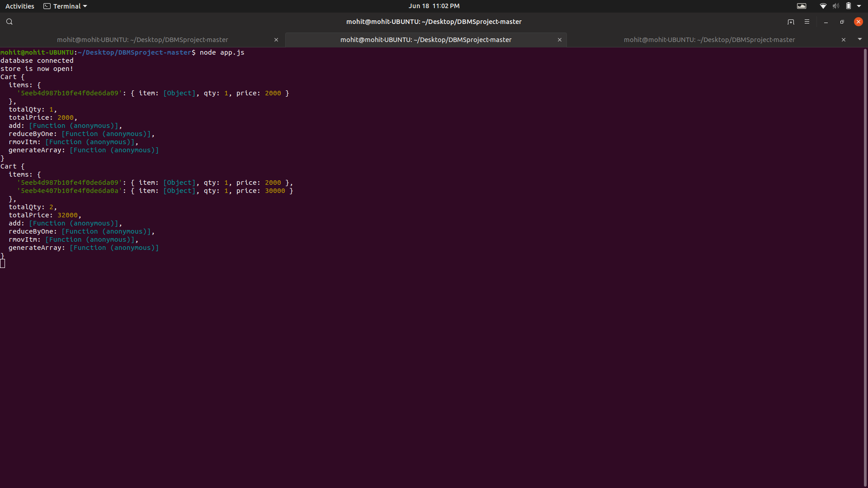Open the hamburger menu in the titlebar
The image size is (868, 488).
click(807, 21)
